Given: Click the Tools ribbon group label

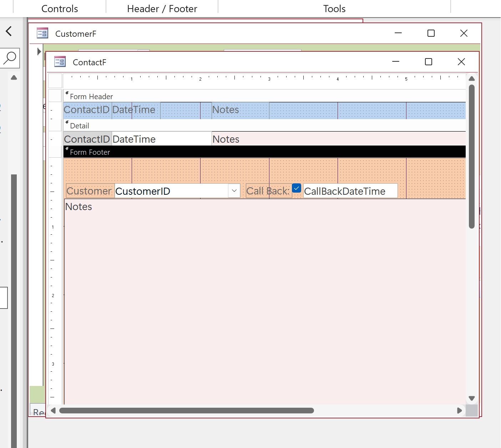Looking at the screenshot, I should [x=334, y=9].
